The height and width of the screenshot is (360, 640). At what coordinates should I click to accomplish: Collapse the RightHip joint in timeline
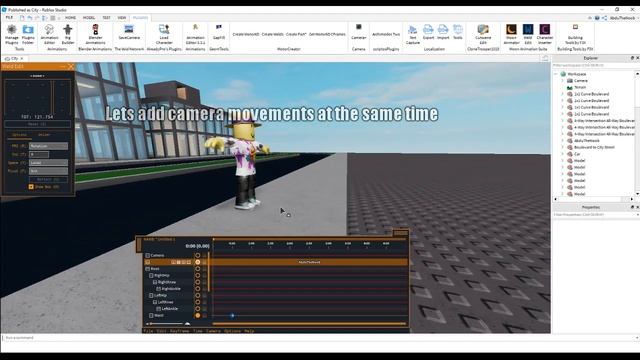151,276
